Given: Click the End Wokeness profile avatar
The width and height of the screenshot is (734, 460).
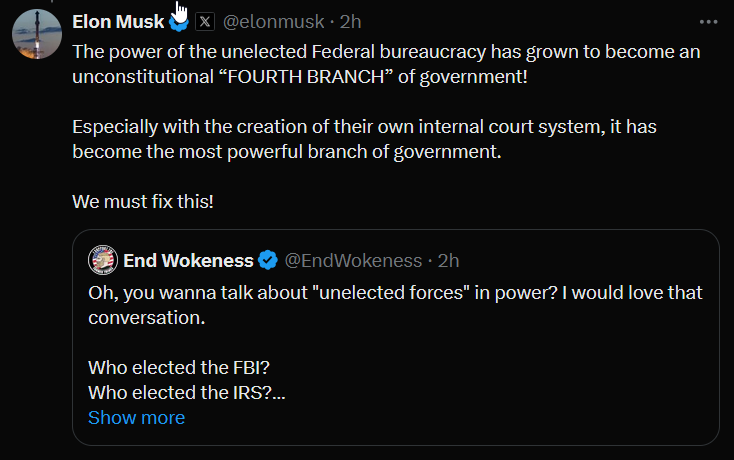Looking at the screenshot, I should (103, 260).
